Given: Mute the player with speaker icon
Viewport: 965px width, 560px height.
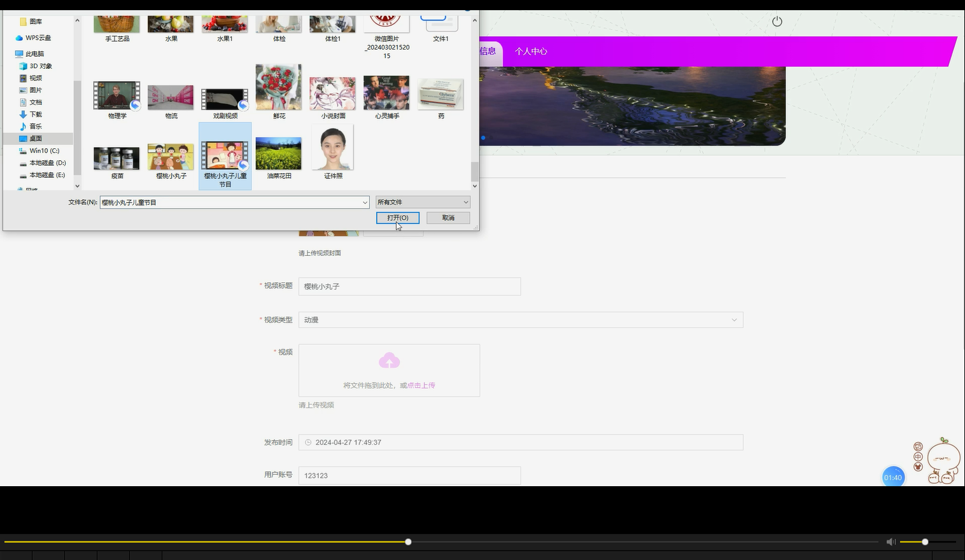Looking at the screenshot, I should click(891, 542).
